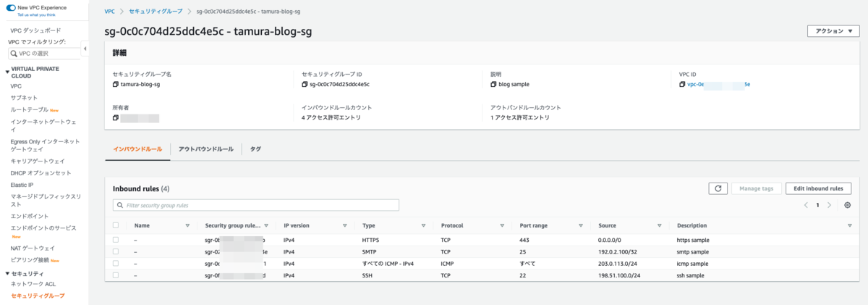Click magnifier icon in VPC filter box
This screenshot has height=305, width=868.
point(14,54)
